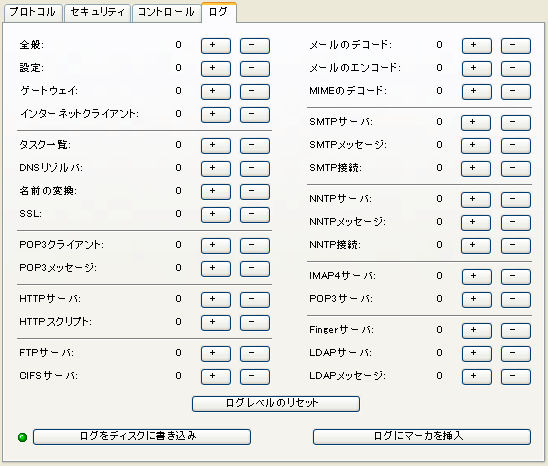The height and width of the screenshot is (466, 548).
Task: Decrease the 設定 log level with minus
Action: 254,69
